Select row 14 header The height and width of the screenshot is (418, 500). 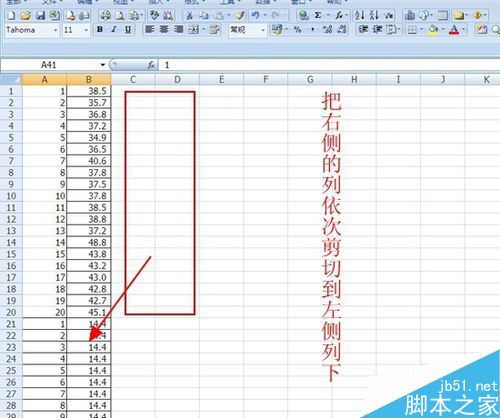point(11,242)
